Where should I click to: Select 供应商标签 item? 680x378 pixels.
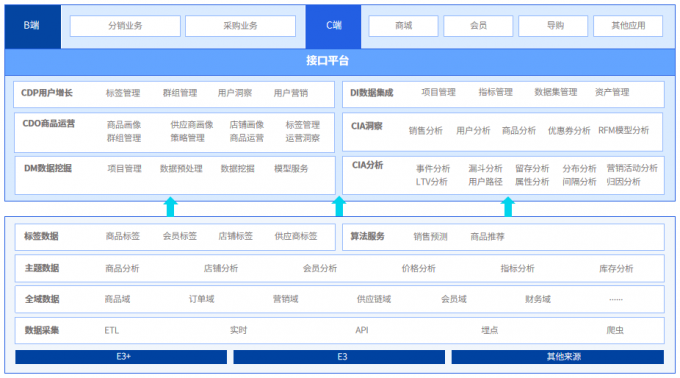pyautogui.click(x=296, y=236)
